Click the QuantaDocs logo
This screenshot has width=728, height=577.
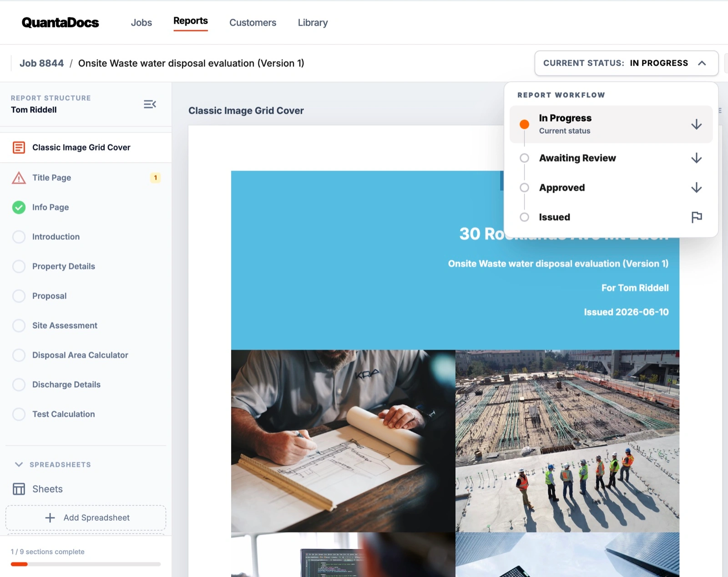coord(60,22)
